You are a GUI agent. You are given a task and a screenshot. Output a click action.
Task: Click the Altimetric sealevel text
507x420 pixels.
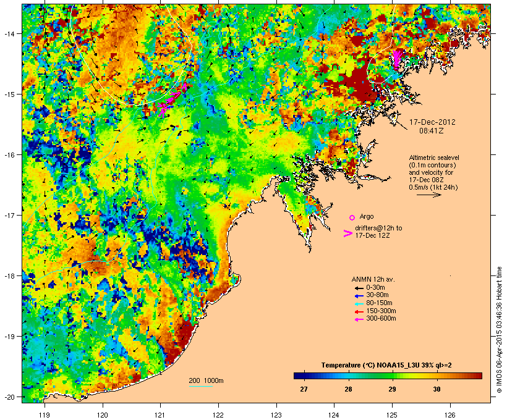434,157
